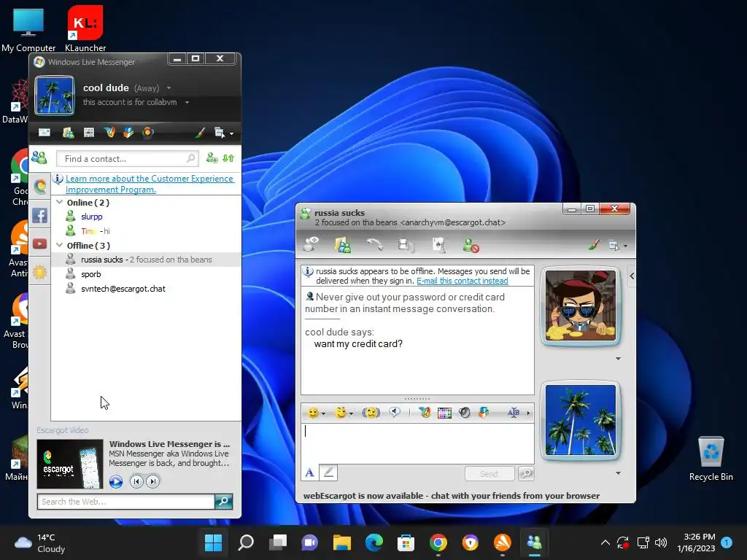Open the show menu dropdown in Messenger main window
This screenshot has width=747, height=560.
tap(224, 133)
